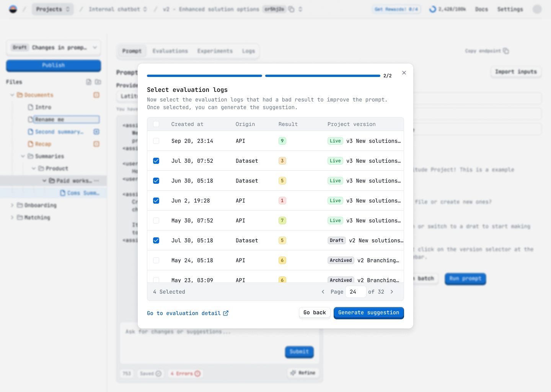Check the Sep 20, 23:14 log row
This screenshot has width=551, height=392.
[156, 141]
